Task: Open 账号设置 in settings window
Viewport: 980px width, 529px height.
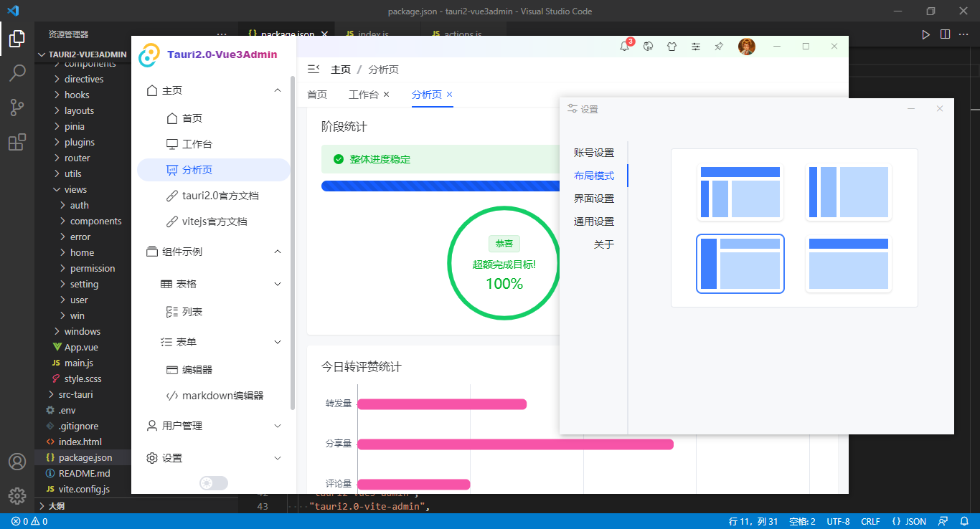Action: tap(594, 153)
